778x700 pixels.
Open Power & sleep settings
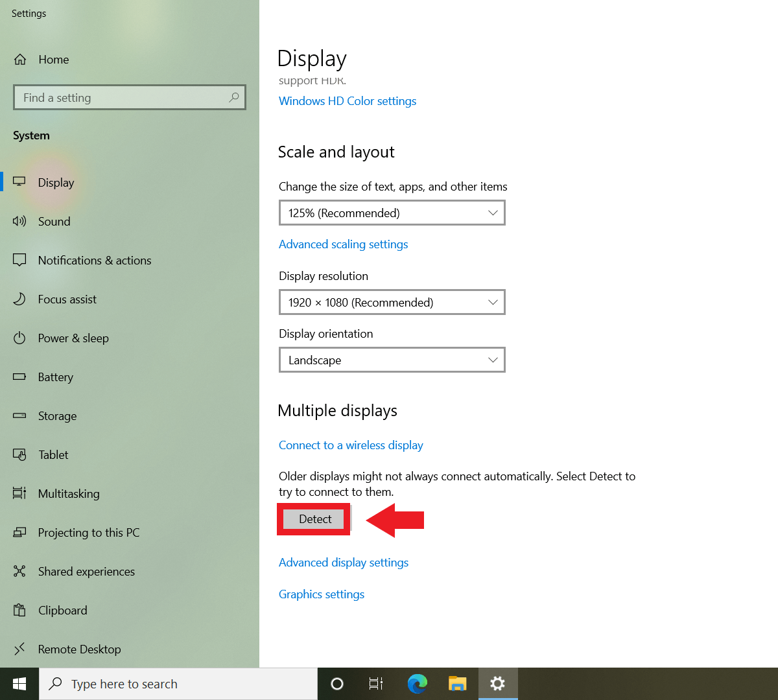pos(73,338)
